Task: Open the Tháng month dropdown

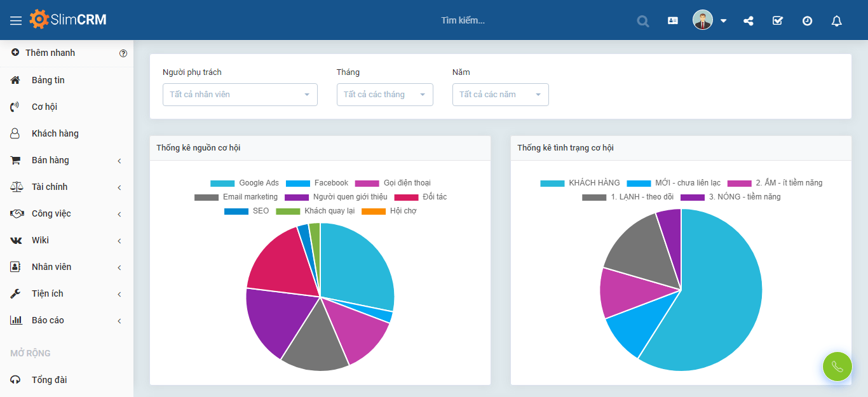Action: pos(384,95)
